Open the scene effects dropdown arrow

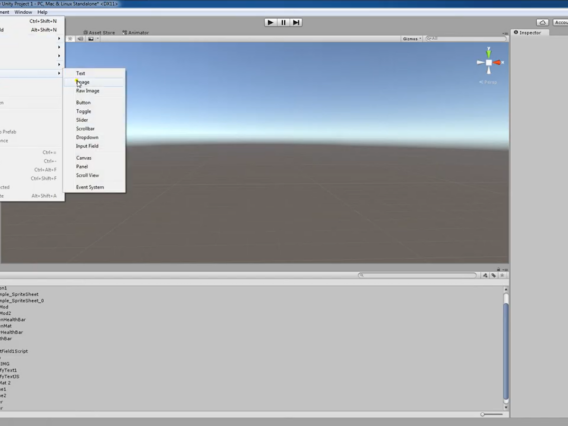pyautogui.click(x=97, y=39)
